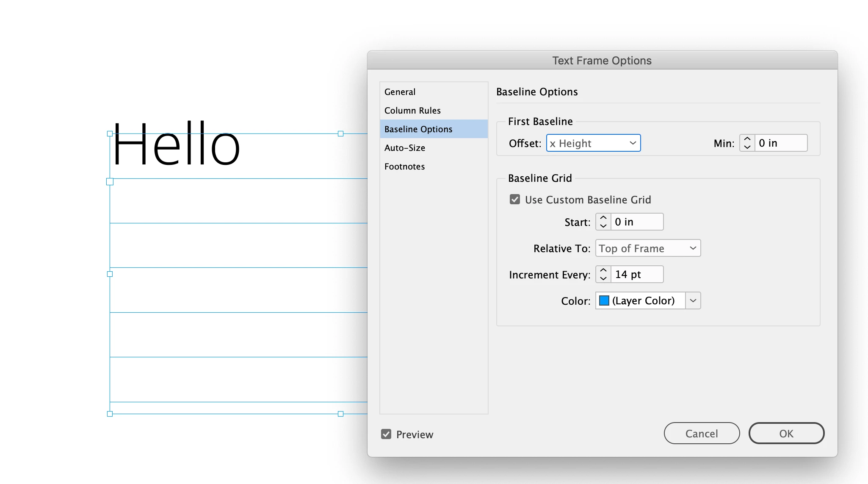The height and width of the screenshot is (484, 868).
Task: Decrease Increment Every with down arrow
Action: pyautogui.click(x=603, y=278)
